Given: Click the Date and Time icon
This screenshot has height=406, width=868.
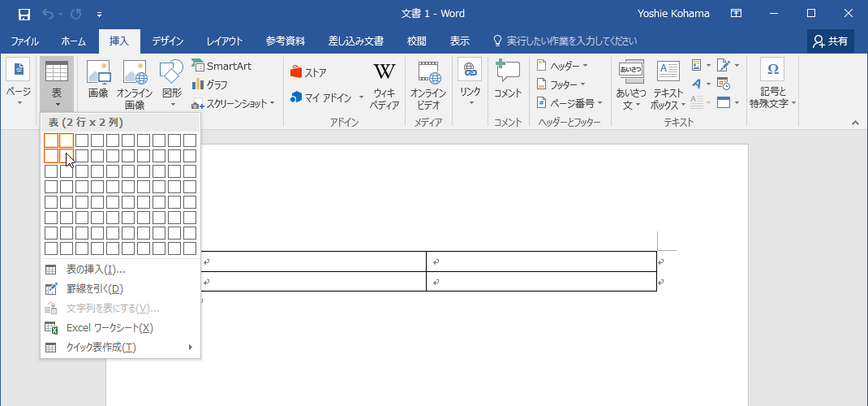Looking at the screenshot, I should pyautogui.click(x=724, y=84).
